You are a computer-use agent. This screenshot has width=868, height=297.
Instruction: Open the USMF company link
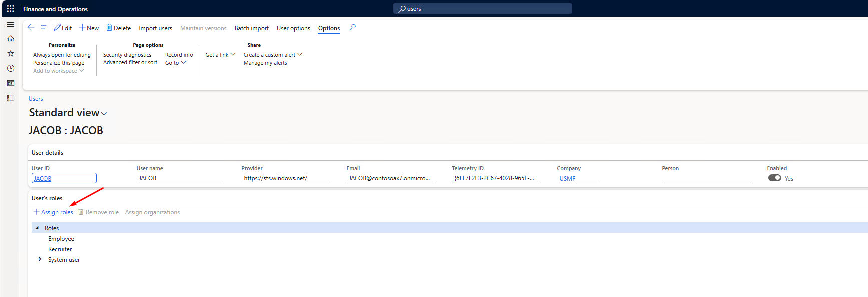(x=567, y=179)
